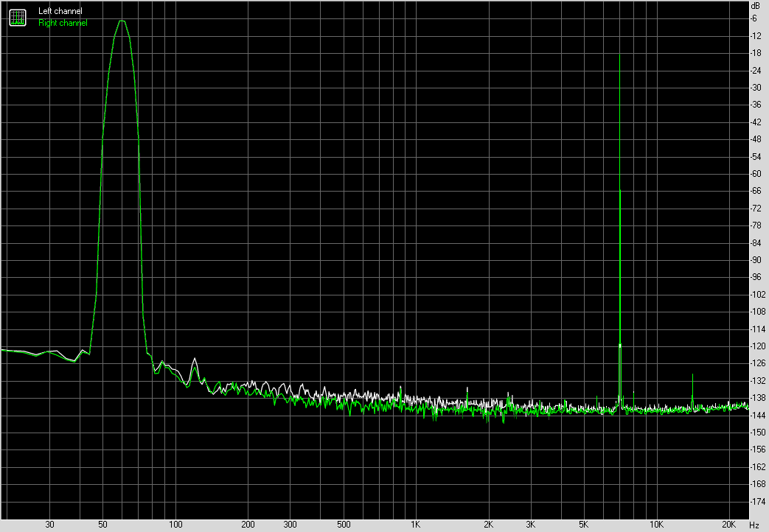
Task: Click the 500 Hz frequency axis label
Action: click(344, 525)
